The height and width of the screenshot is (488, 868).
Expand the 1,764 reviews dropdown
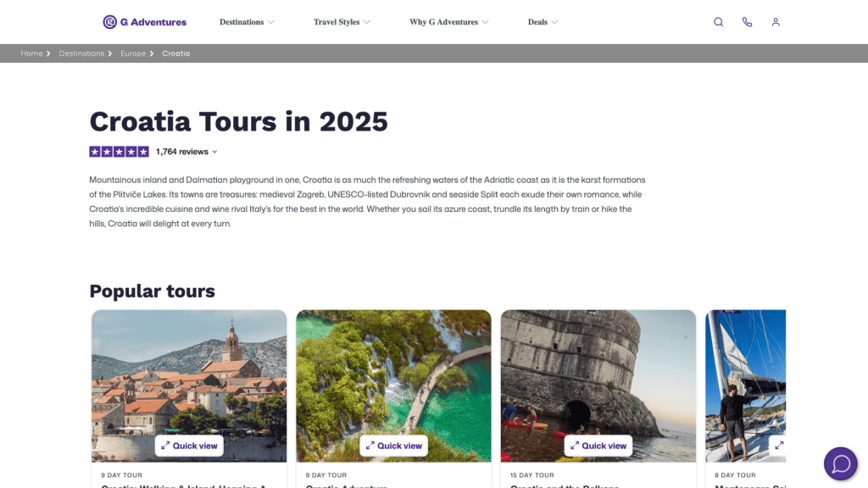tap(186, 152)
